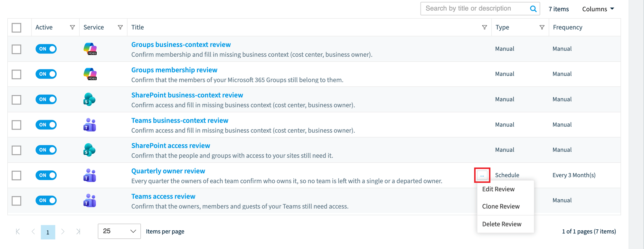Click SharePoint icon in SharePoint access review row

(x=90, y=150)
